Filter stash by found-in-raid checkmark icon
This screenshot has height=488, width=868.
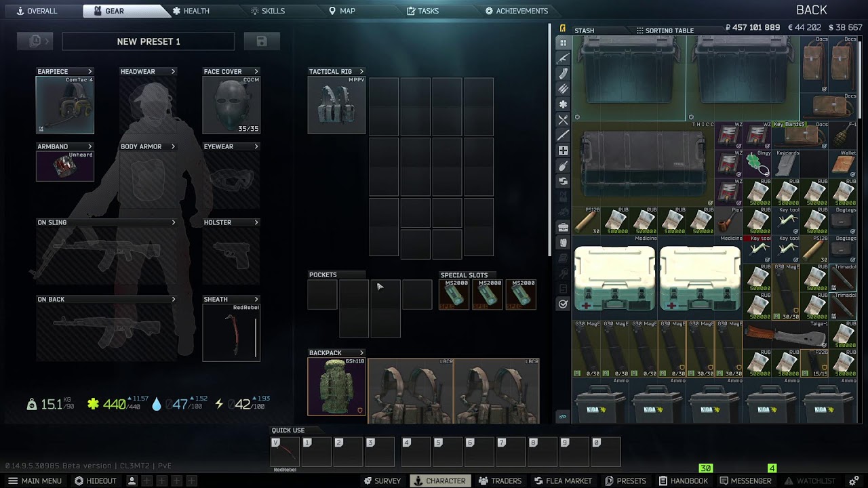[563, 304]
